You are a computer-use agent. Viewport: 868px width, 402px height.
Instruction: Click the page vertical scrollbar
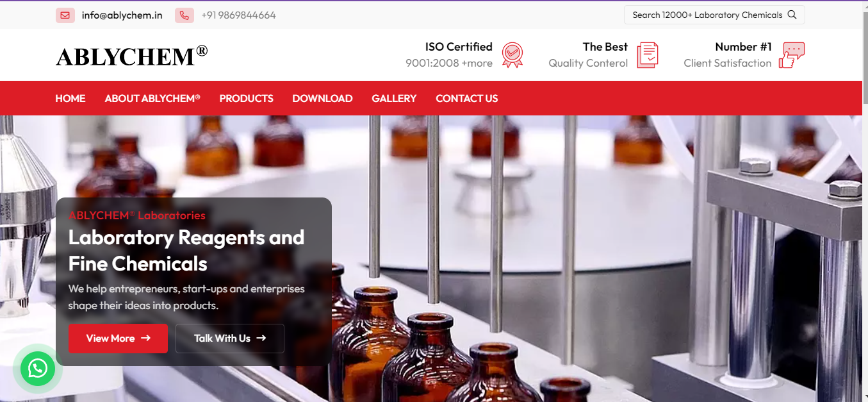click(865, 201)
